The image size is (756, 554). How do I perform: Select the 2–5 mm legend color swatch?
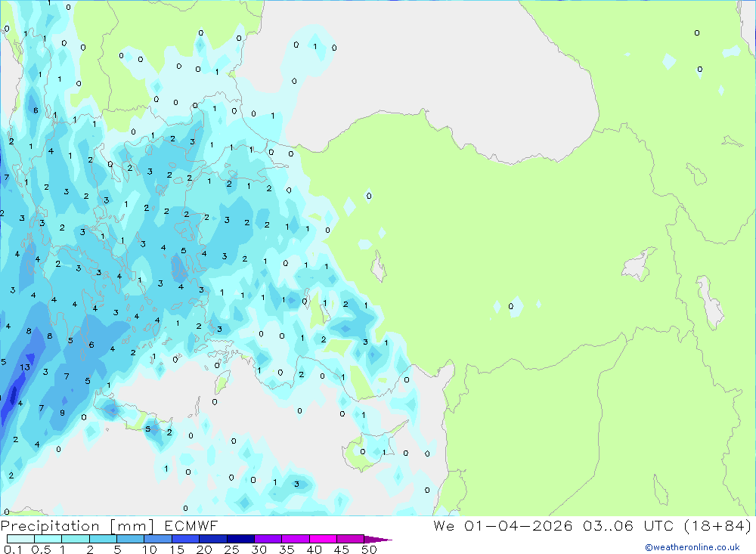[x=103, y=539]
